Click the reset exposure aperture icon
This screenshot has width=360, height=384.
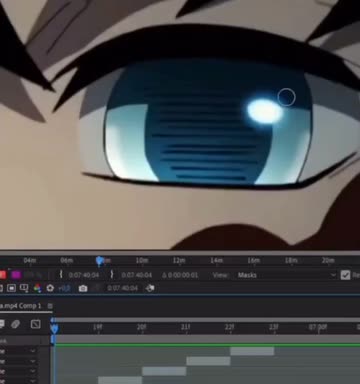pos(50,288)
